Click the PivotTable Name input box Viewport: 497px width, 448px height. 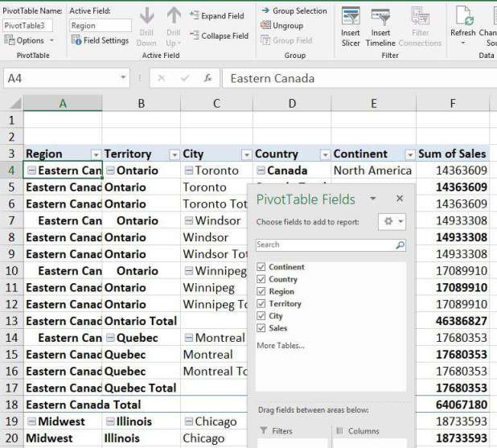[27, 26]
